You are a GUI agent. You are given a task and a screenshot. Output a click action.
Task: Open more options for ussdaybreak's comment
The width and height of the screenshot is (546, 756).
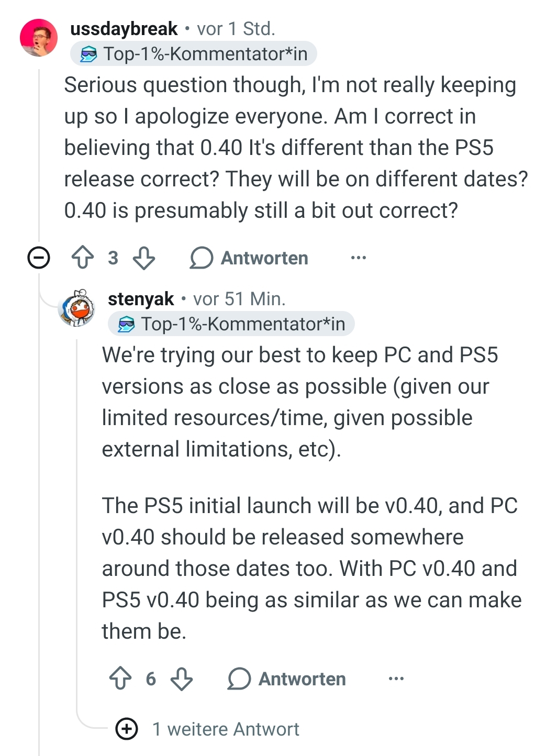tap(359, 258)
